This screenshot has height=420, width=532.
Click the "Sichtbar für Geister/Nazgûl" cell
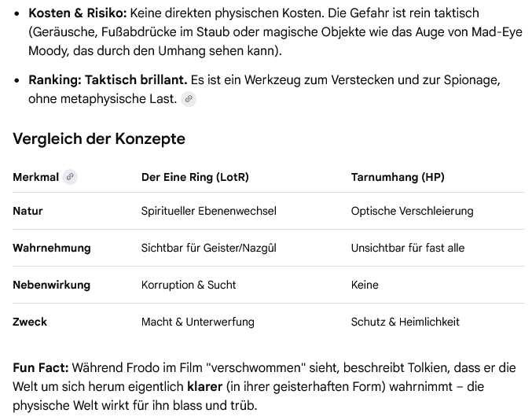pos(208,248)
